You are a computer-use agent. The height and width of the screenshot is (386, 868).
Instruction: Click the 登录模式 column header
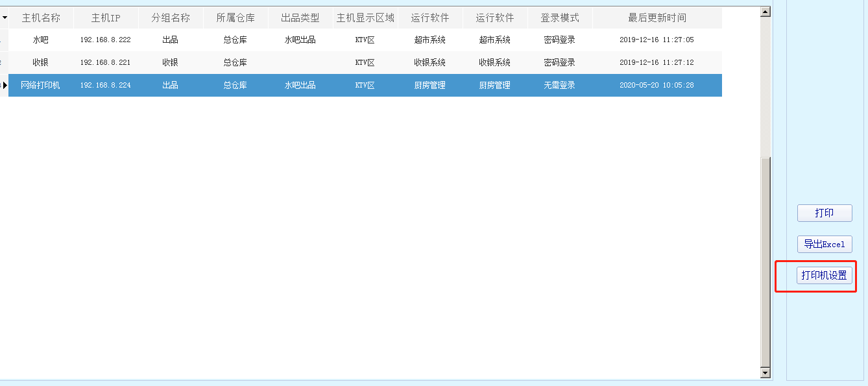[x=560, y=18]
